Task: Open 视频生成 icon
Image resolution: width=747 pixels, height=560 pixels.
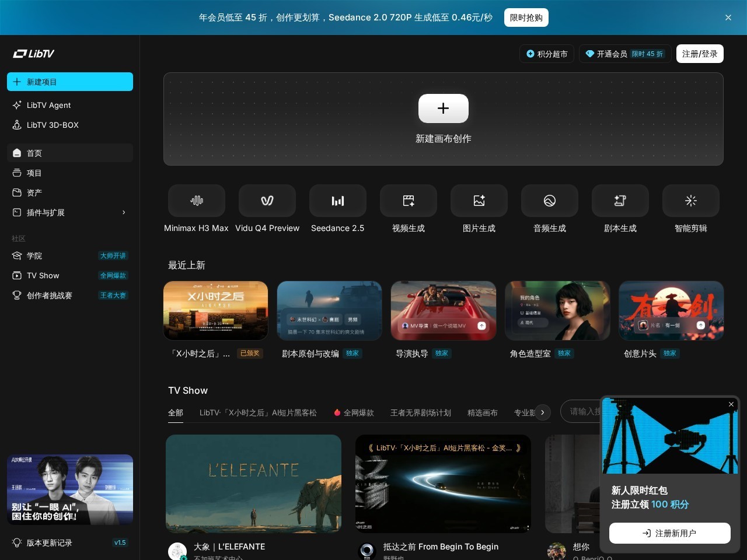Action: 409,201
